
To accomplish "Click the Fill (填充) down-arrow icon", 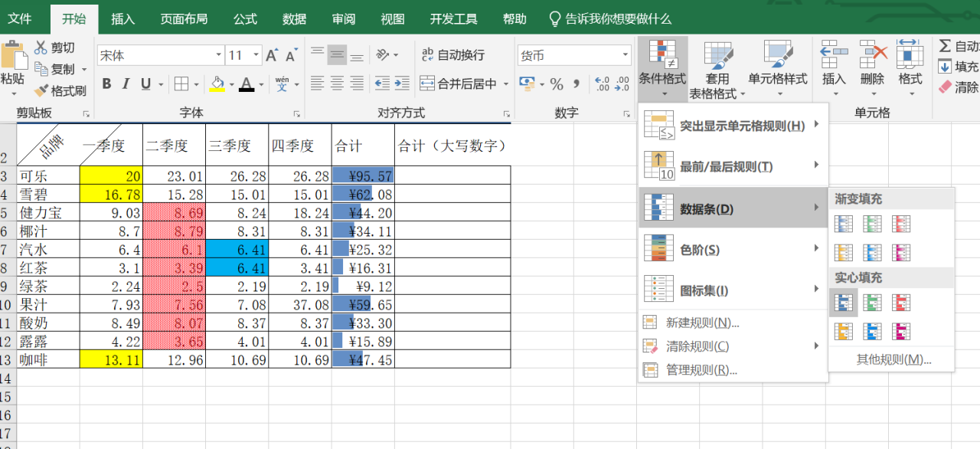I will click(946, 67).
